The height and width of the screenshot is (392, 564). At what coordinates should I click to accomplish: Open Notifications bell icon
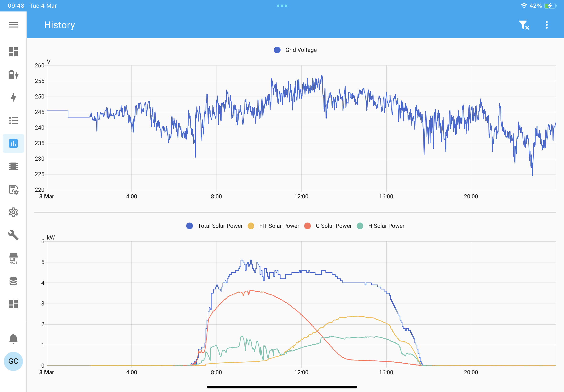(x=13, y=339)
